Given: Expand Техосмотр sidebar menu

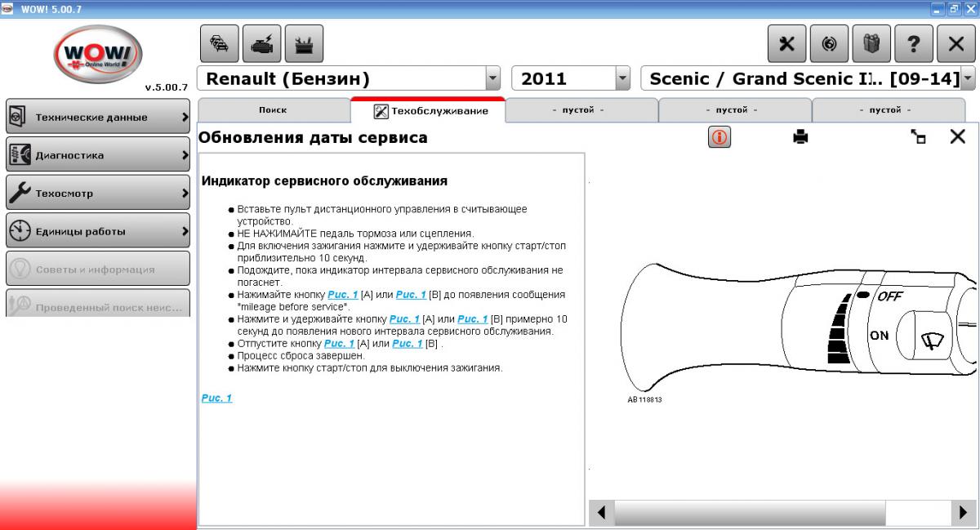Looking at the screenshot, I should tap(98, 194).
